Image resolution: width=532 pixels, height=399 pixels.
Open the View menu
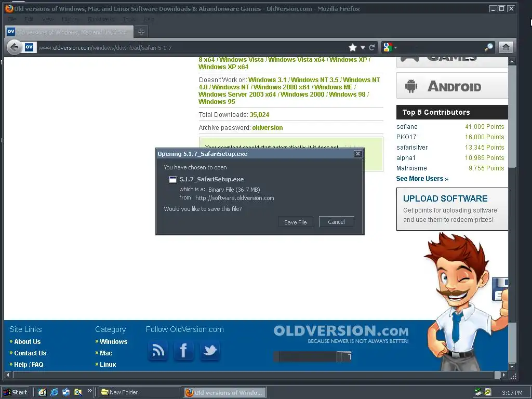[x=48, y=19]
